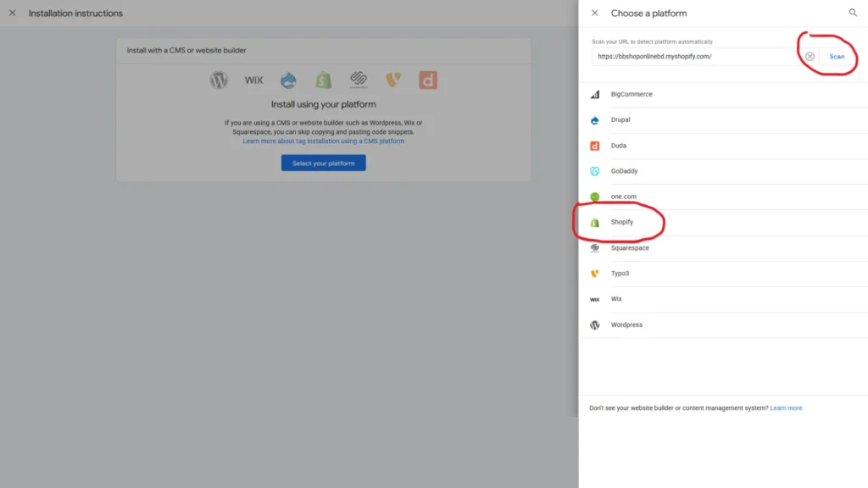The image size is (868, 488).
Task: Select the Drupal icon above Install using your platform
Action: (288, 80)
